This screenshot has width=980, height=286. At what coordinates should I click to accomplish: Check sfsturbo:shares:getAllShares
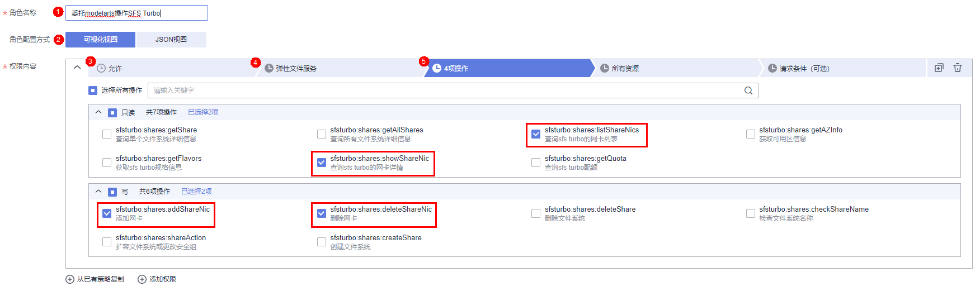[322, 134]
